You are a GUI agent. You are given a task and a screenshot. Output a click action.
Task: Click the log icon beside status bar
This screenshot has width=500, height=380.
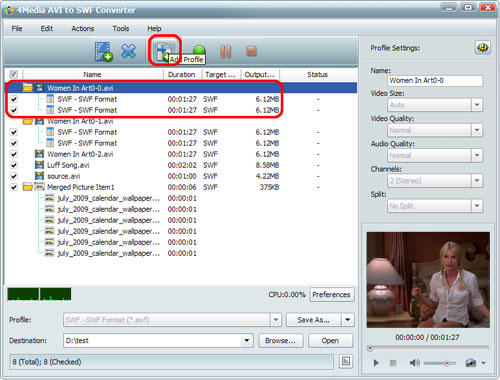point(346,361)
